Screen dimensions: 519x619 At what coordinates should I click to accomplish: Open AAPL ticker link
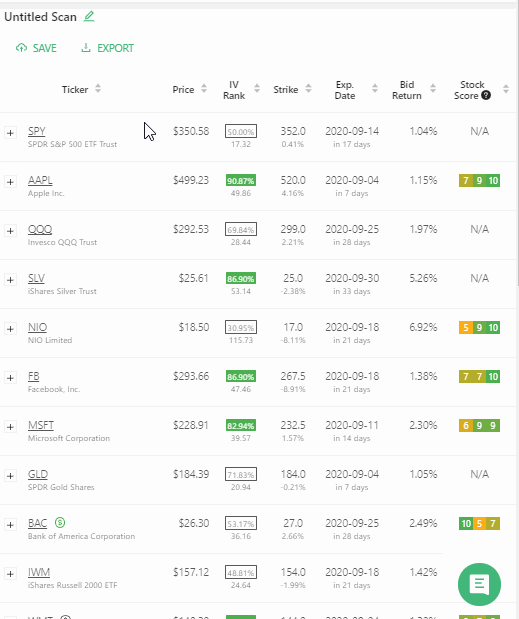40,180
